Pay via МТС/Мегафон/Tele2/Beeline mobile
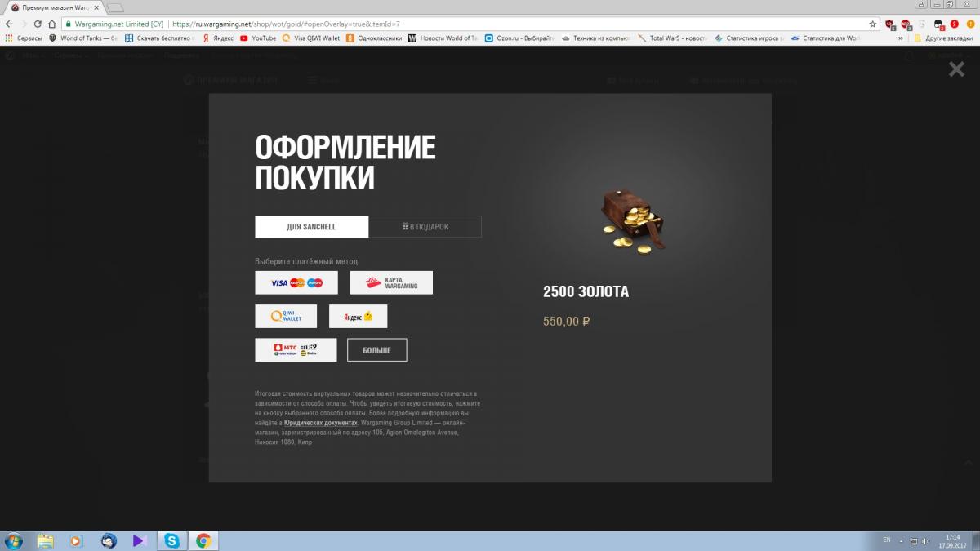 pyautogui.click(x=296, y=349)
